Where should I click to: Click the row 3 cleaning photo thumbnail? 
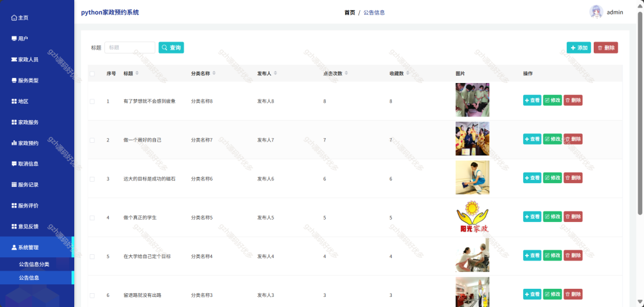[472, 177]
